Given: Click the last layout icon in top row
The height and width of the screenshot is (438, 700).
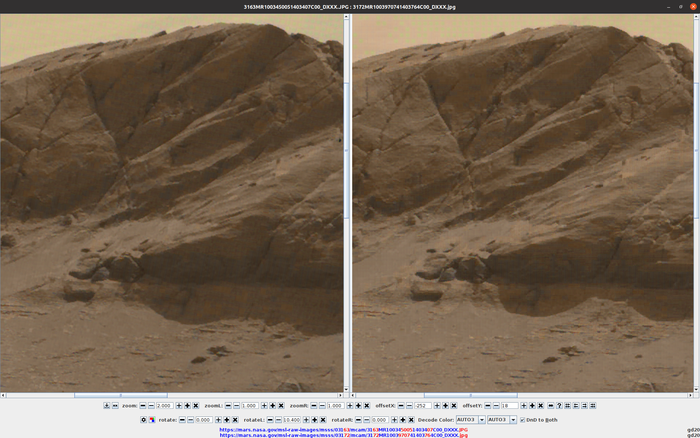Looking at the screenshot, I should pyautogui.click(x=593, y=405).
